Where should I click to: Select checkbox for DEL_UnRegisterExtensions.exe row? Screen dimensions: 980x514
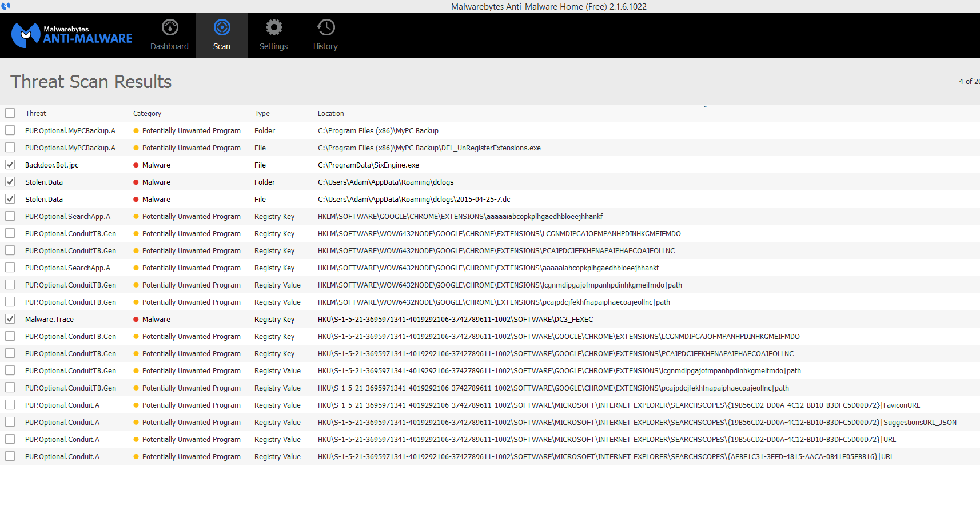coord(10,148)
